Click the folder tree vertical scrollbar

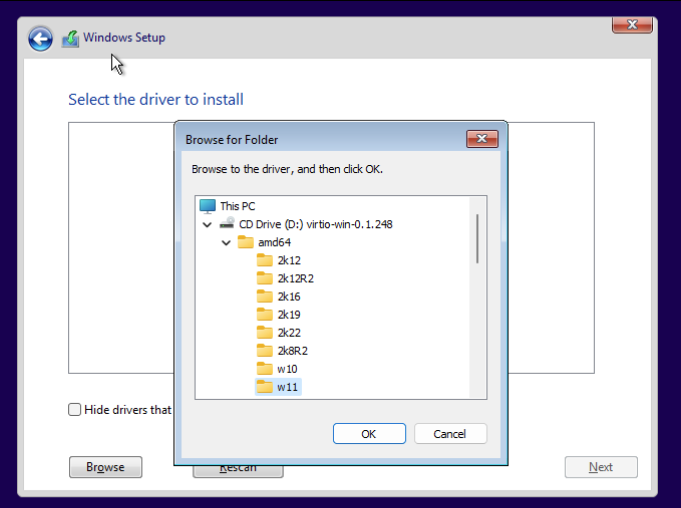coord(478,238)
